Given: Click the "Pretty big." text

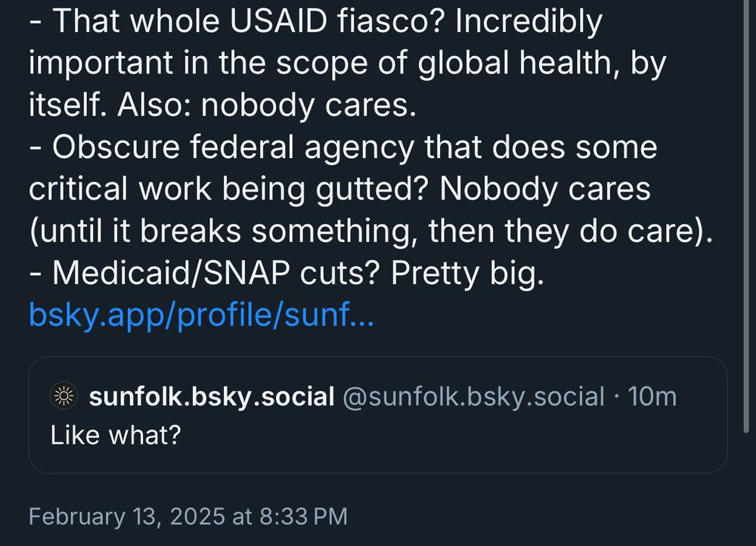Looking at the screenshot, I should [x=467, y=274].
